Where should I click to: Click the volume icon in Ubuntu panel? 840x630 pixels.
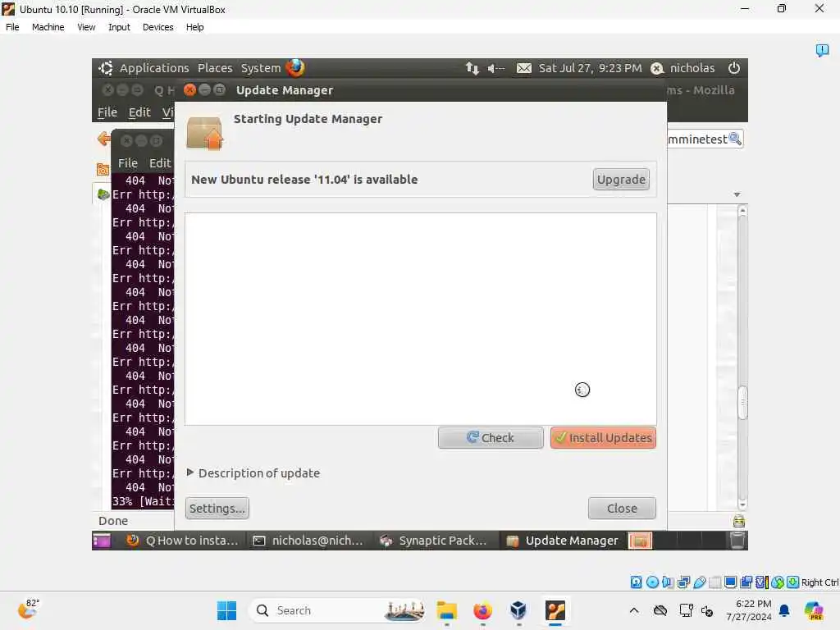pyautogui.click(x=495, y=68)
